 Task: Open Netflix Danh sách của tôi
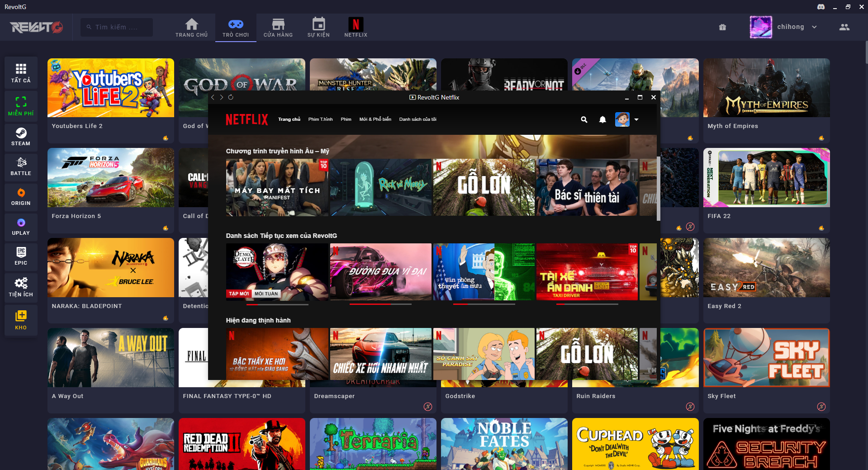[417, 119]
